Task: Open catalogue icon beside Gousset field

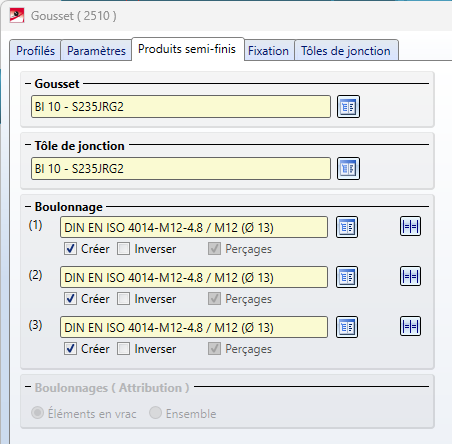Action: [348, 107]
